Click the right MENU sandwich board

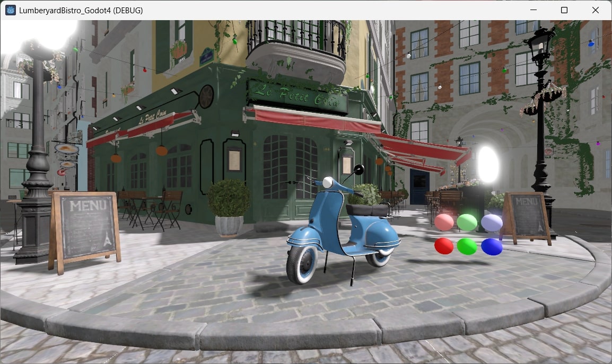(526, 215)
